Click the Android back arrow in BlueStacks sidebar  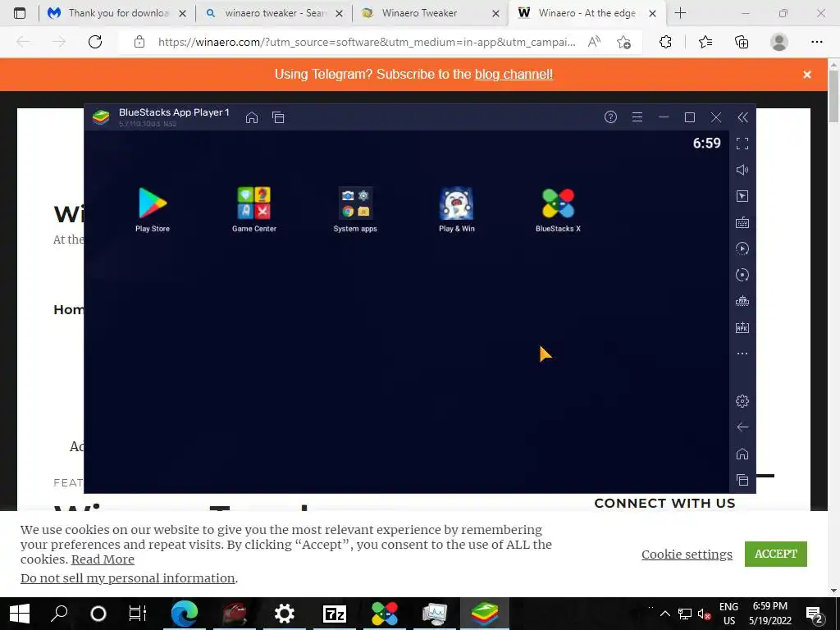click(x=742, y=427)
